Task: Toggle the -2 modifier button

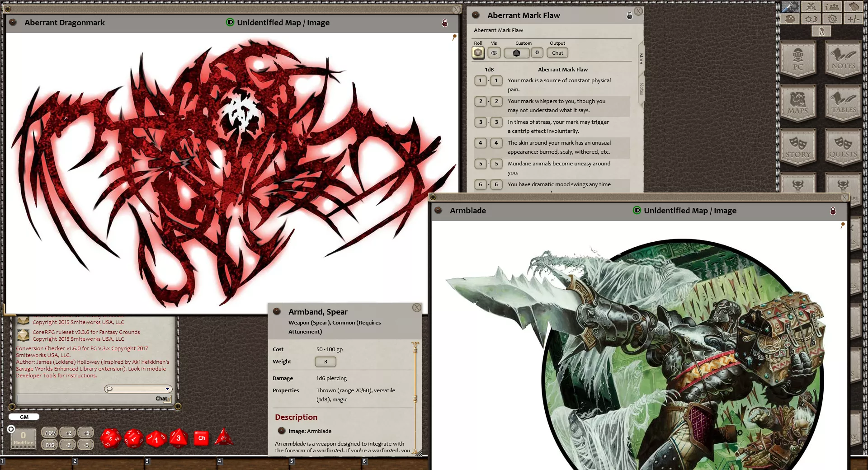Action: coord(68,445)
